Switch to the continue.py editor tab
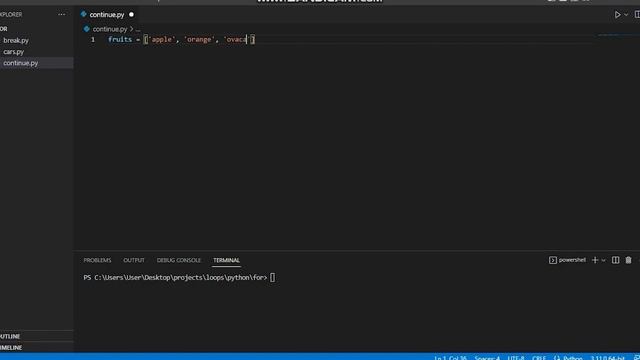 (107, 15)
